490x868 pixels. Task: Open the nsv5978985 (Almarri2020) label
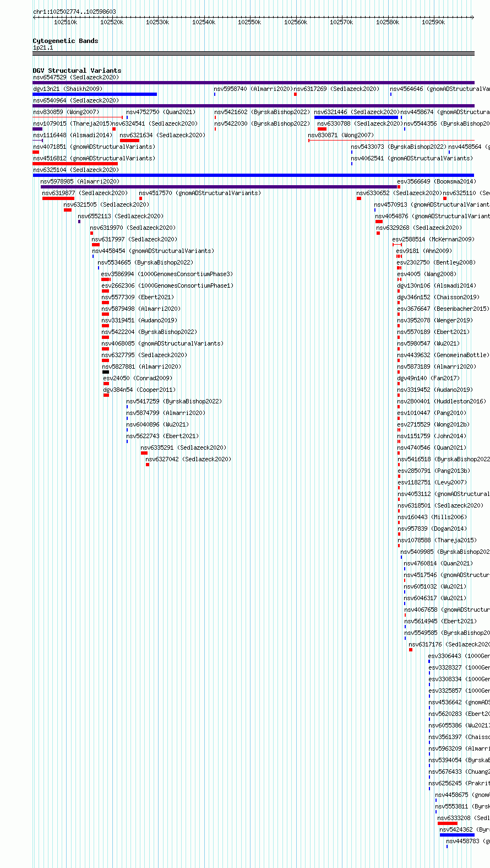(80, 181)
